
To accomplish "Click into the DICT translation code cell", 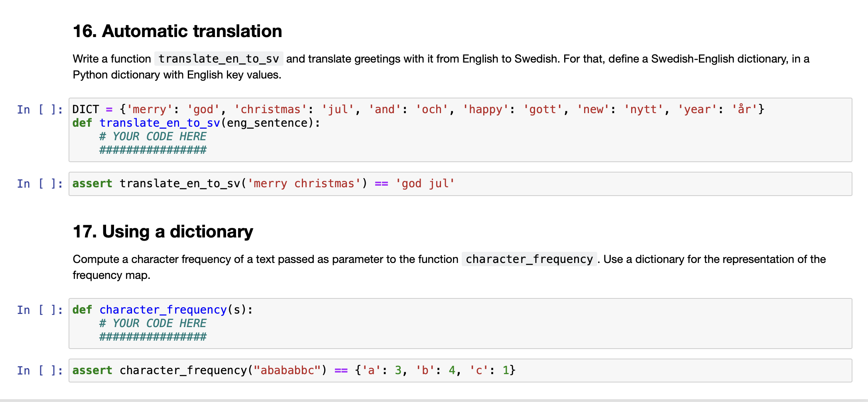I will [x=460, y=130].
